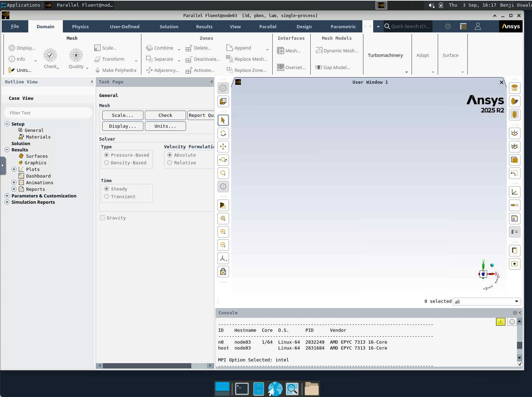532x397 pixels.
Task: Open the Solution ribbon tab
Action: [169, 27]
